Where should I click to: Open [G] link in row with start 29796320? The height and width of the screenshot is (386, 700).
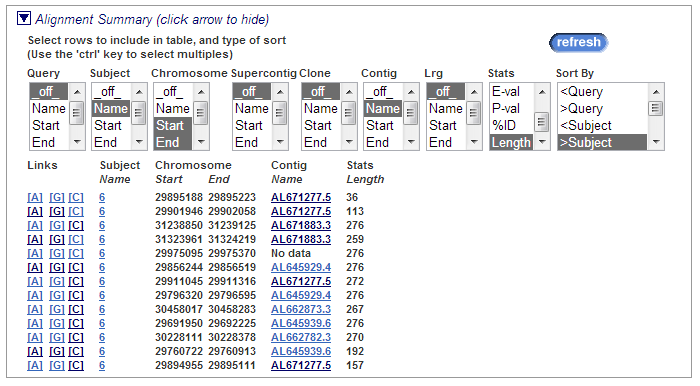(57, 295)
